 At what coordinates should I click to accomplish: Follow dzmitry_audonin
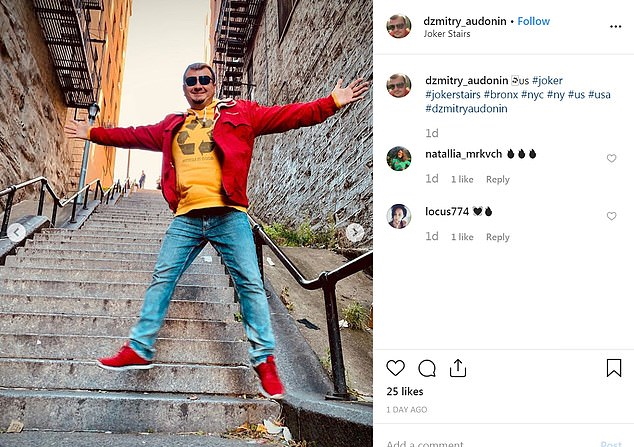tap(533, 21)
